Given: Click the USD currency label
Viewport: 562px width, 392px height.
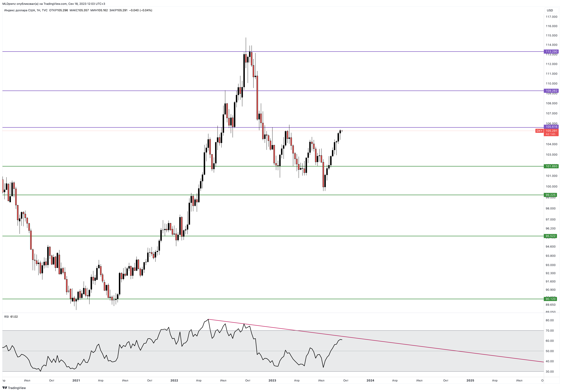Looking at the screenshot, I should pos(550,10).
